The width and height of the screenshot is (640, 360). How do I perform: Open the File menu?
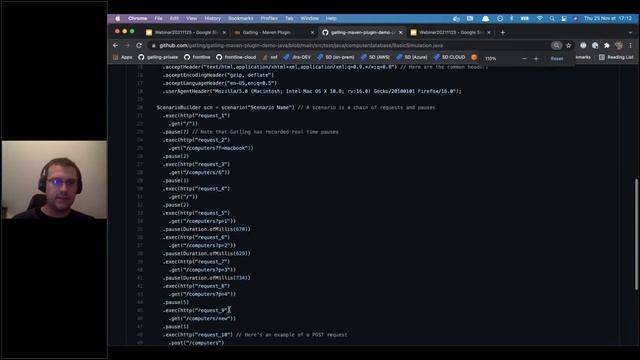tap(158, 18)
